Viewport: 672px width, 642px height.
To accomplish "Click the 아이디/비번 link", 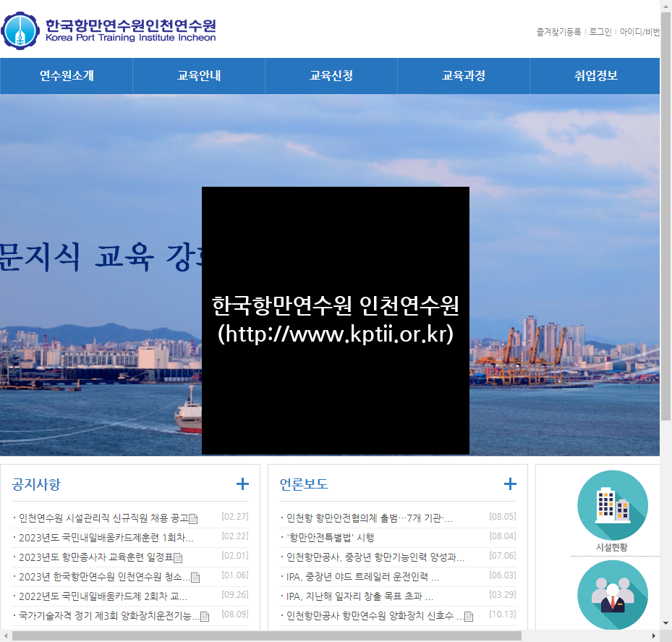I will click(x=640, y=32).
